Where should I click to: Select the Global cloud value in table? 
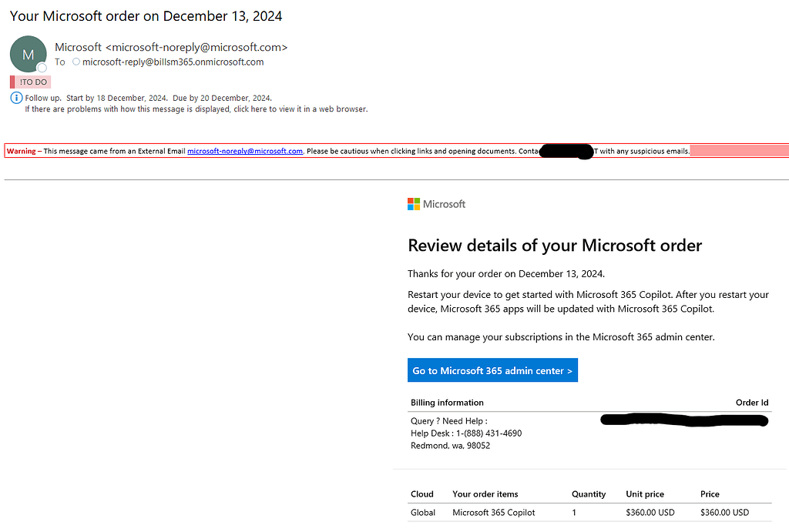coord(423,512)
